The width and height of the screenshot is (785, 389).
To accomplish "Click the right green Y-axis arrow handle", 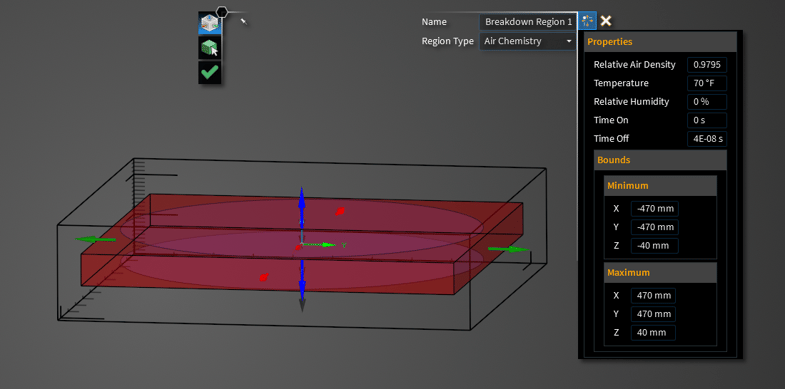I will (509, 249).
